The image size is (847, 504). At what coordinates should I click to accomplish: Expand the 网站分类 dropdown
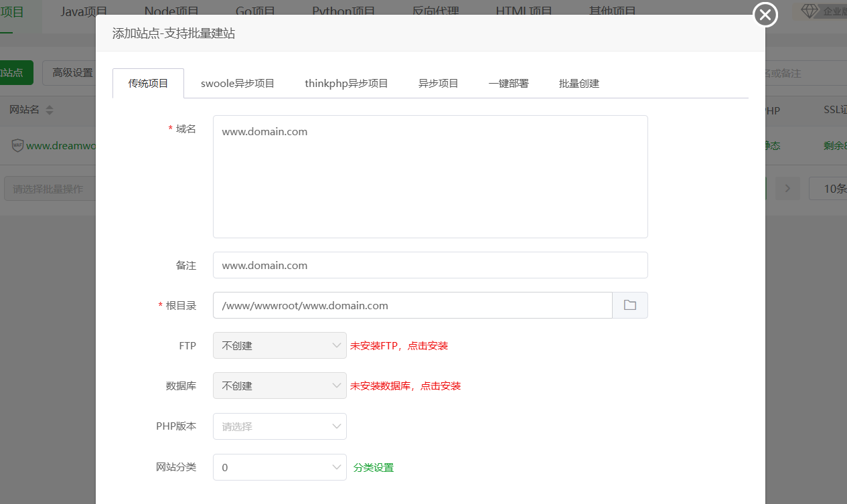click(x=279, y=468)
